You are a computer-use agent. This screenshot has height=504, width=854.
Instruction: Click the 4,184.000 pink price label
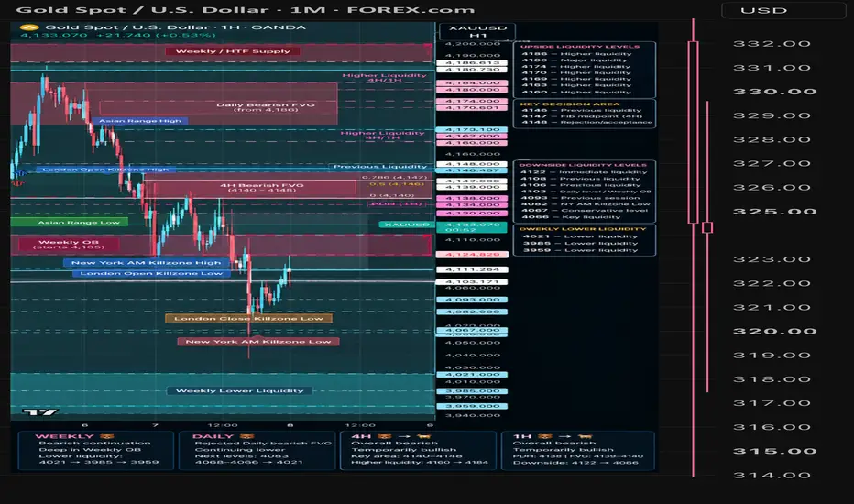click(472, 82)
